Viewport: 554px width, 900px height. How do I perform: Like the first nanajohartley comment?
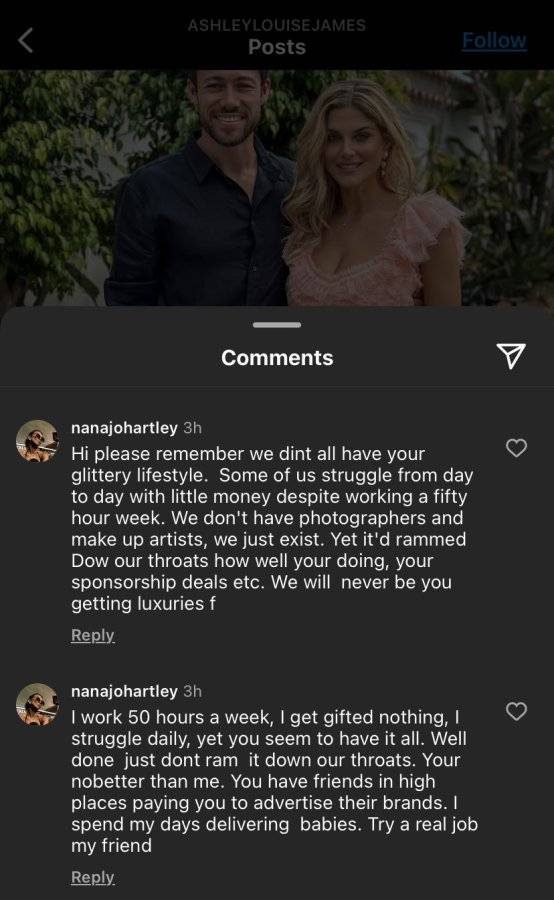click(x=516, y=448)
